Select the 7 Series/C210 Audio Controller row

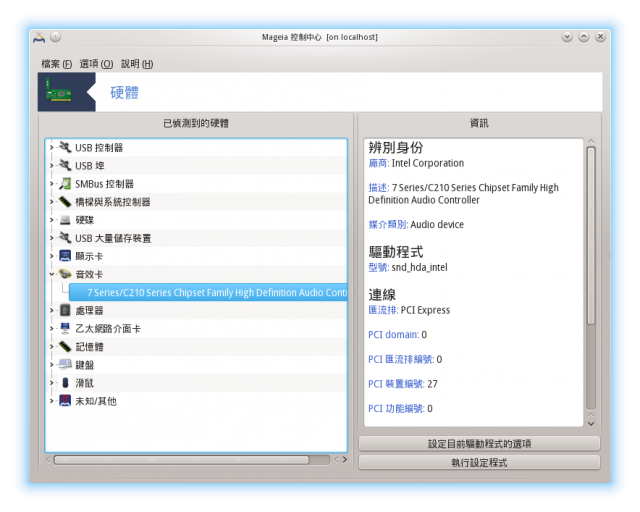tap(208, 292)
